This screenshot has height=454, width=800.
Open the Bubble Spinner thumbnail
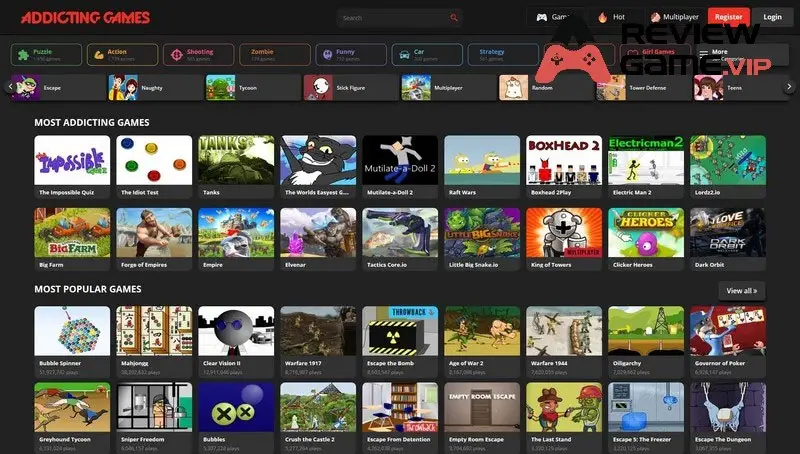[x=72, y=331]
